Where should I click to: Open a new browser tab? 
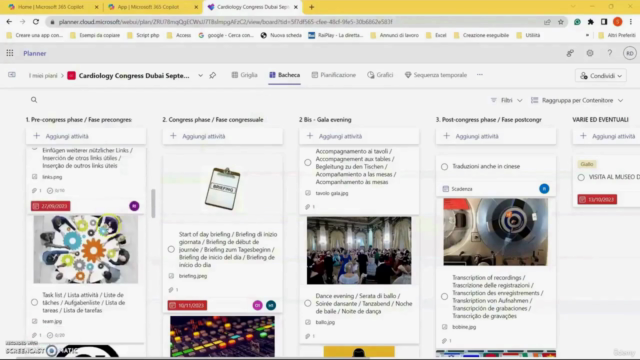coord(311,7)
